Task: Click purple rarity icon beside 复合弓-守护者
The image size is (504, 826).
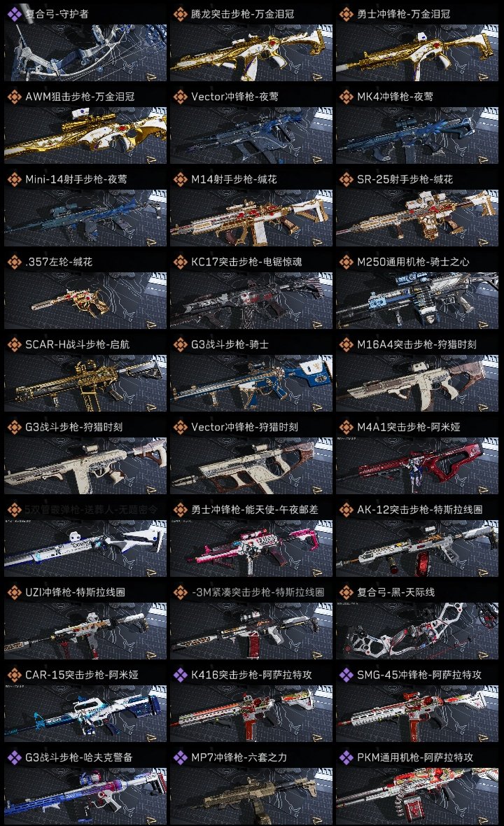Action: pyautogui.click(x=14, y=14)
